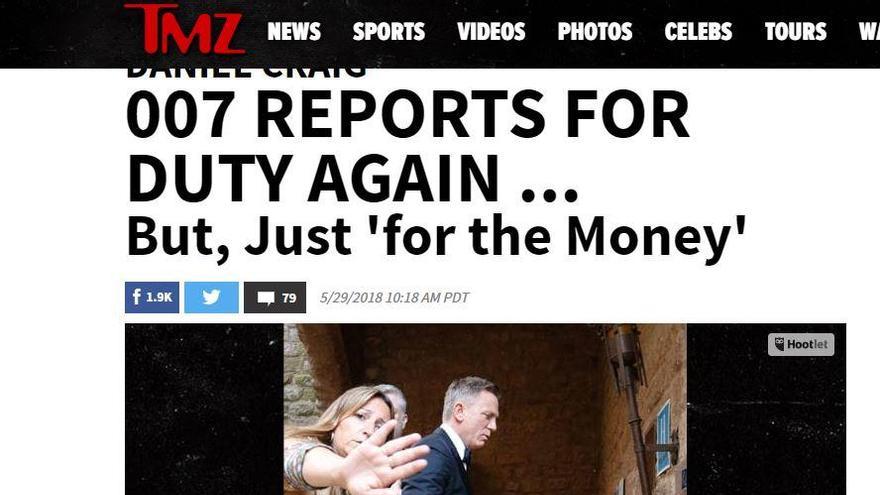
Task: Click the partially hidden category heading above headline
Action: click(x=246, y=73)
